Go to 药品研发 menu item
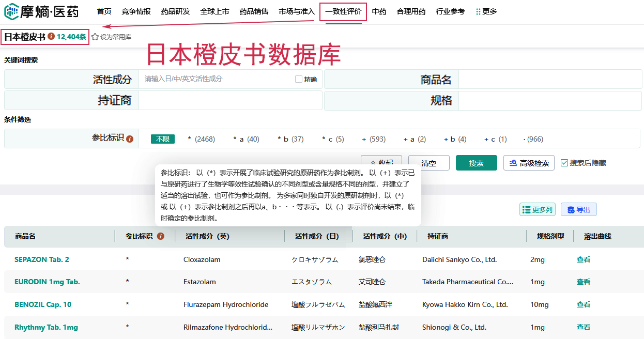 tap(175, 11)
